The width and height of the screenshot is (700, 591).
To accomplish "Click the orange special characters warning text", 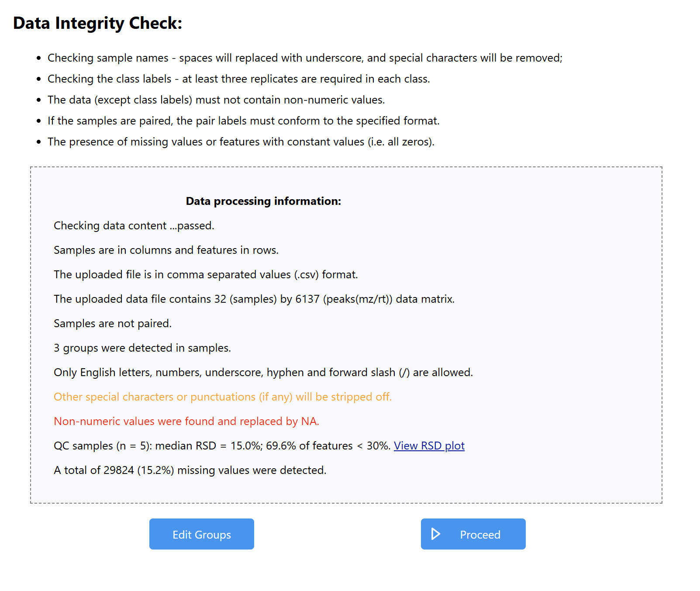I will [223, 397].
